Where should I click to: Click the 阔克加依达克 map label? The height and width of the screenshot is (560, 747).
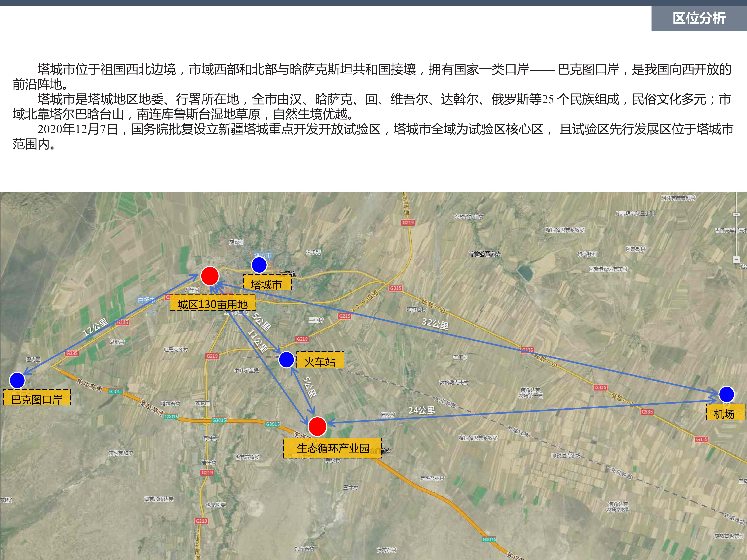(x=159, y=499)
